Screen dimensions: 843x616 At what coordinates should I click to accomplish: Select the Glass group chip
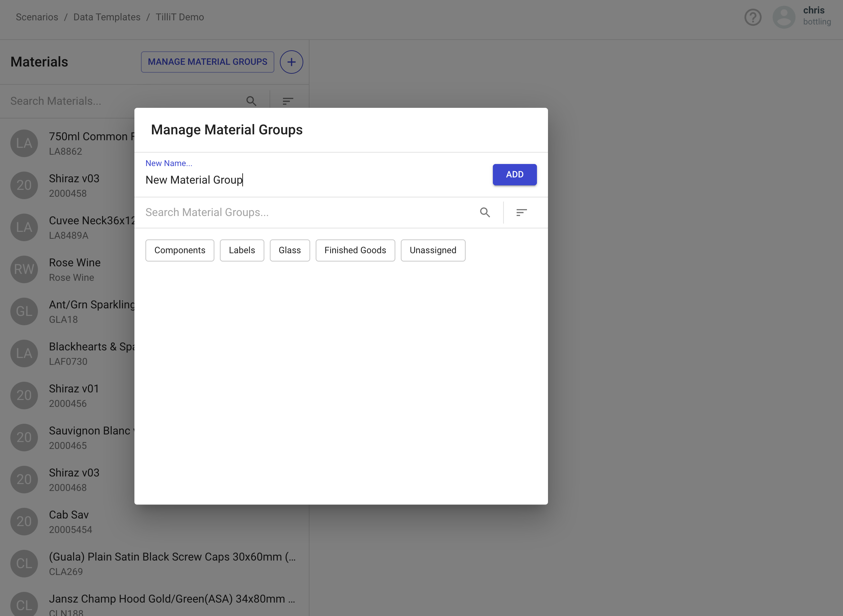coord(290,250)
